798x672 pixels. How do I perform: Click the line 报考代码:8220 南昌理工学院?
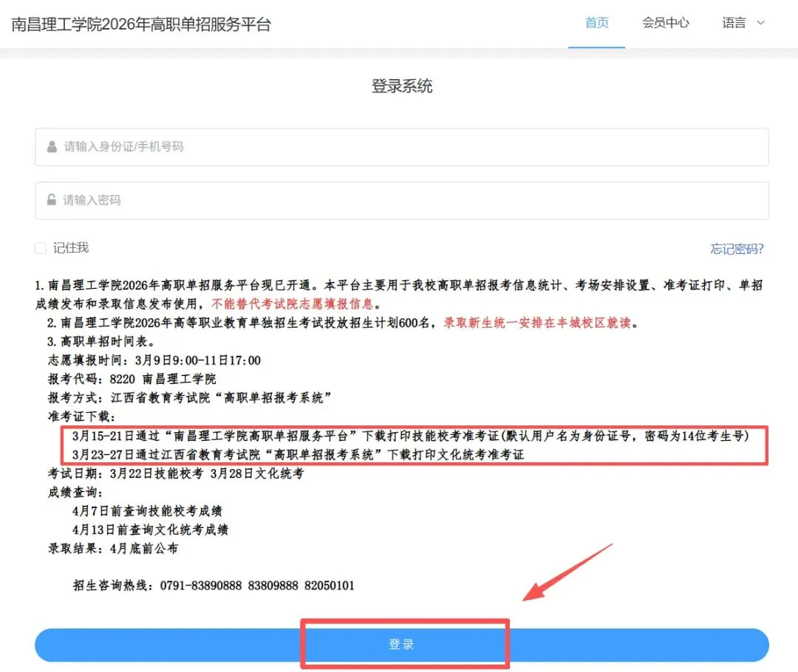click(132, 379)
